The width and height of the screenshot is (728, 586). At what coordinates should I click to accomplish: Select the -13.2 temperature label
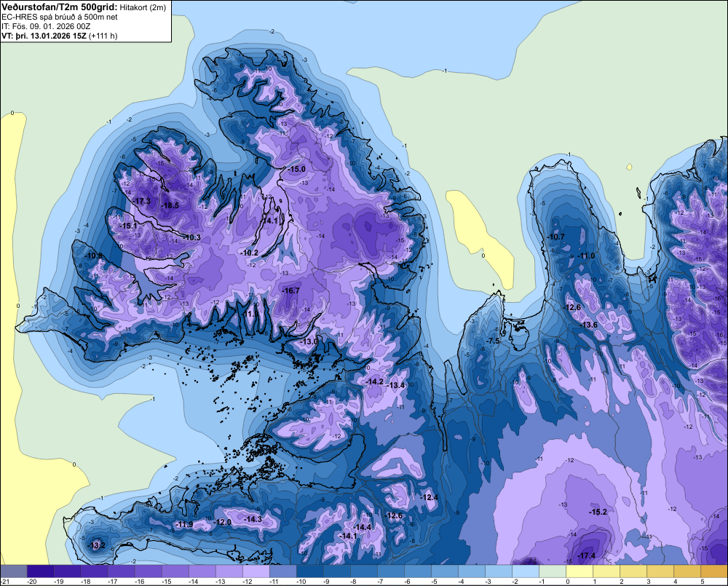click(x=97, y=545)
